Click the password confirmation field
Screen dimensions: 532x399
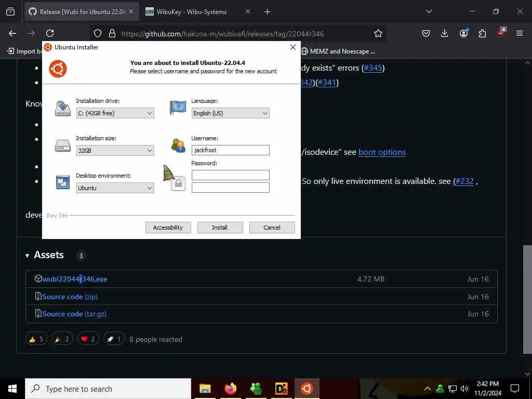230,188
